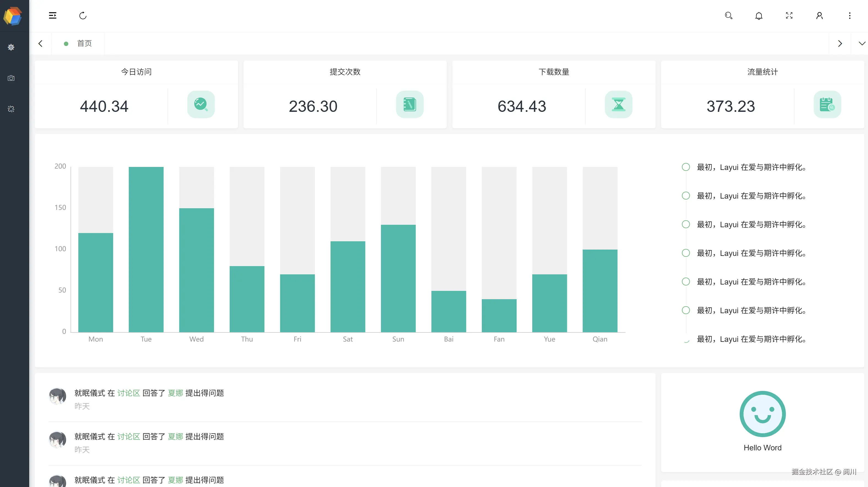Viewport: 868px width, 487px height.
Task: Click the refresh page icon
Action: click(83, 15)
